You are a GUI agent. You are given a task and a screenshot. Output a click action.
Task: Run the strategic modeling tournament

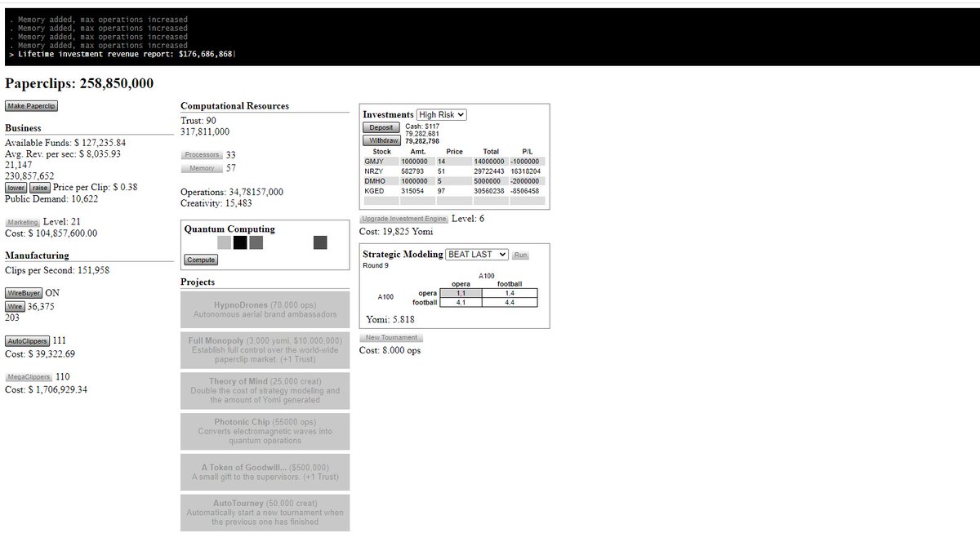[x=520, y=256]
